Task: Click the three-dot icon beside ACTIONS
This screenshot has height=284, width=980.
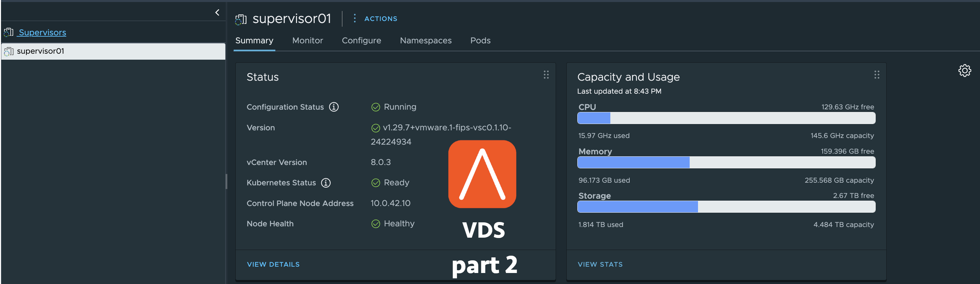Action: (355, 18)
